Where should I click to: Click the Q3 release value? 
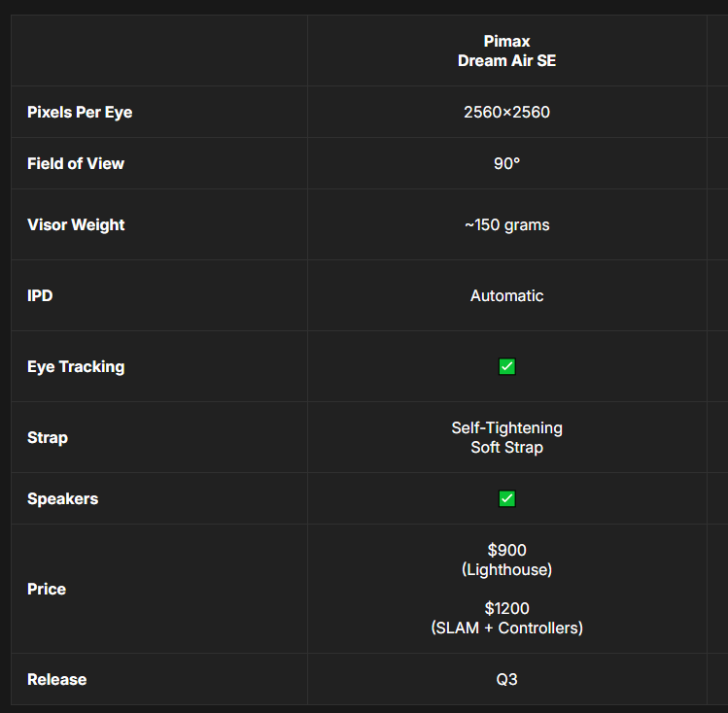point(506,680)
